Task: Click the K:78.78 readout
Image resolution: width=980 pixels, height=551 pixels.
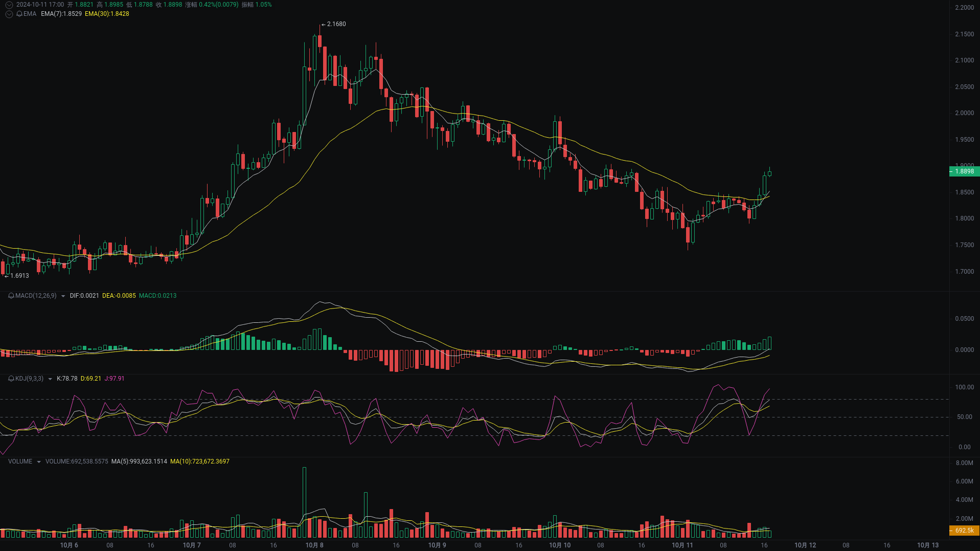Action: 67,379
